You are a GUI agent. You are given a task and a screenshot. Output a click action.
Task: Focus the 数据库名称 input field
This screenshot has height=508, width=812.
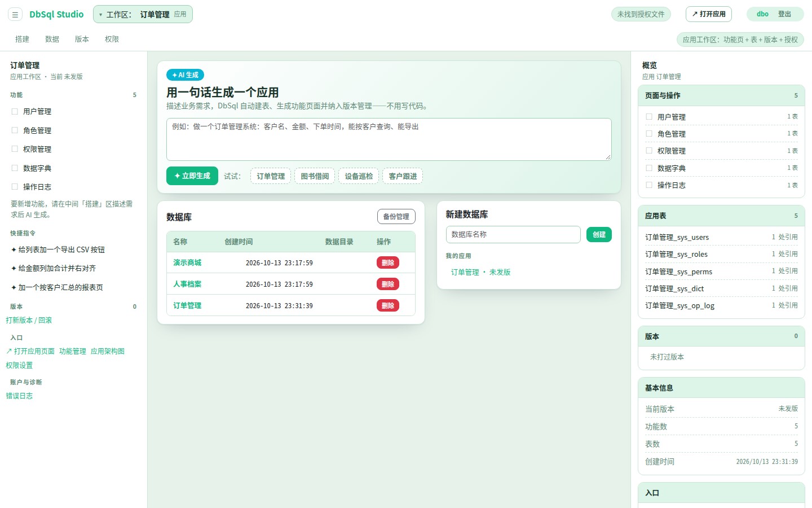513,234
